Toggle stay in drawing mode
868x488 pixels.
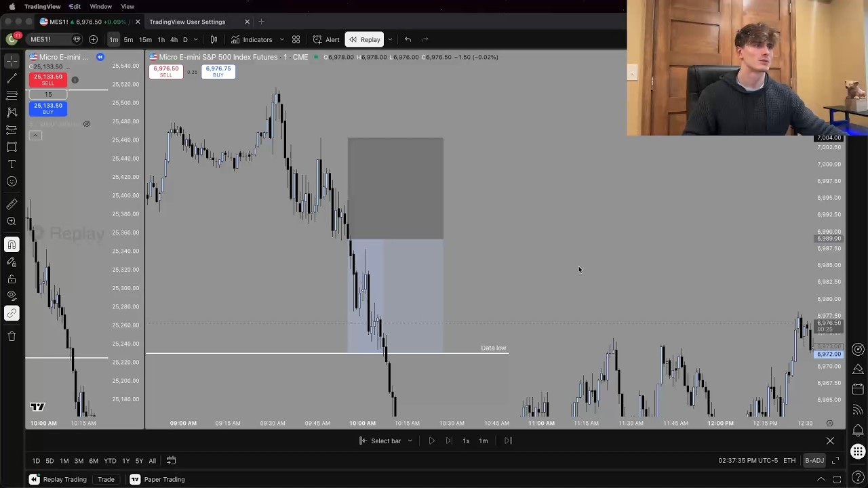coord(12,262)
